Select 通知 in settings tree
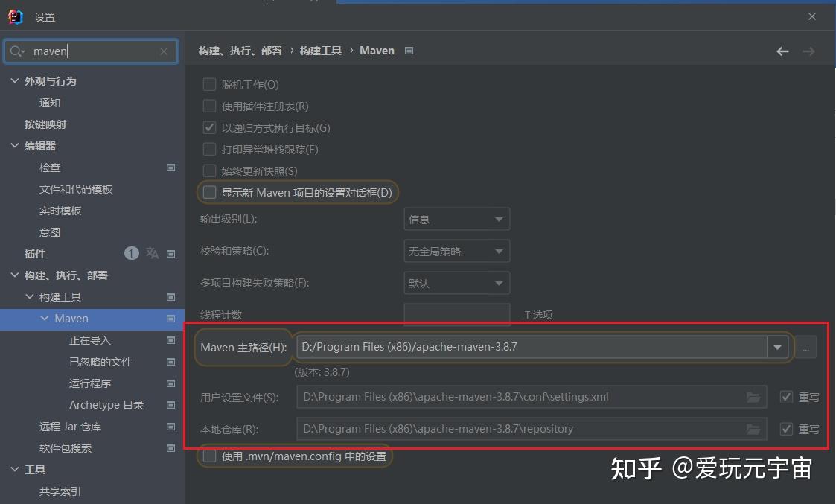 click(50, 103)
